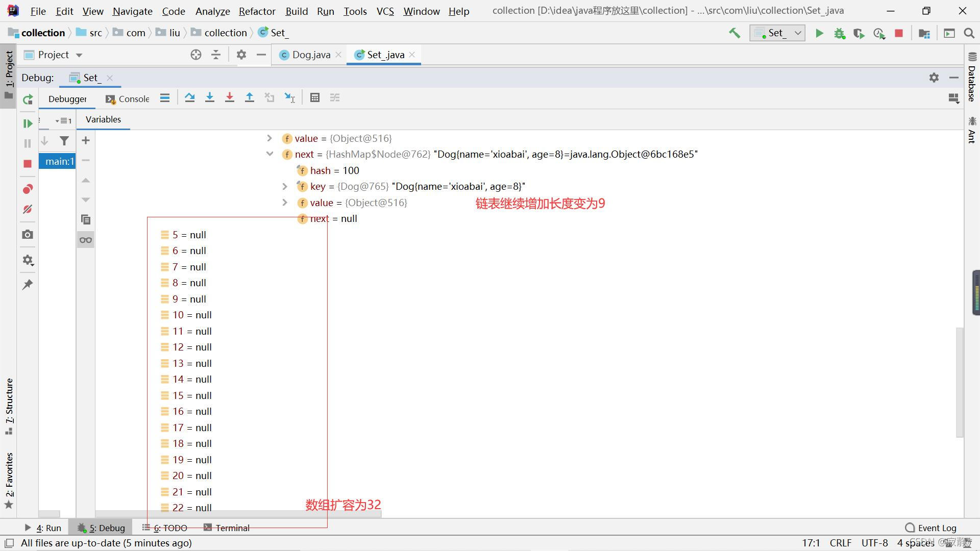Click the Step Into icon

coord(209,97)
